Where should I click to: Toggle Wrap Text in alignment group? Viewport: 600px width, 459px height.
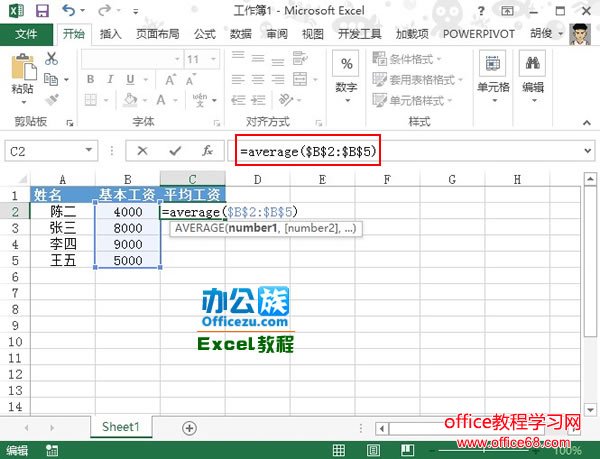point(300,59)
